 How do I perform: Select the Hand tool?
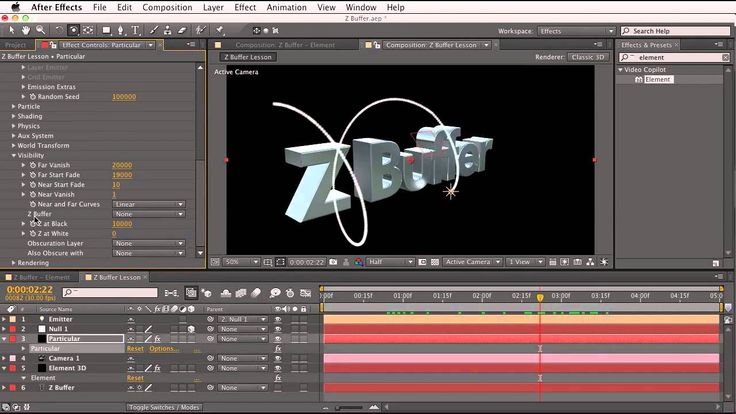(x=26, y=30)
